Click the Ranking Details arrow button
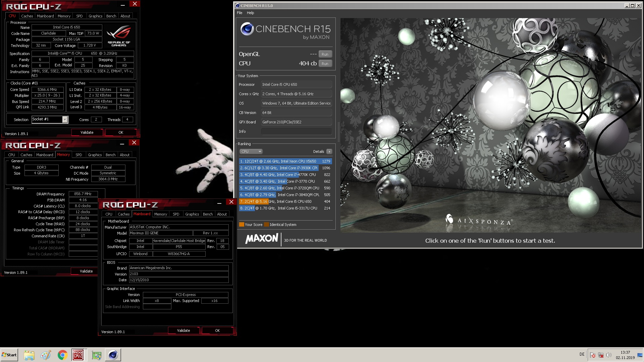This screenshot has height=362, width=644. click(329, 152)
